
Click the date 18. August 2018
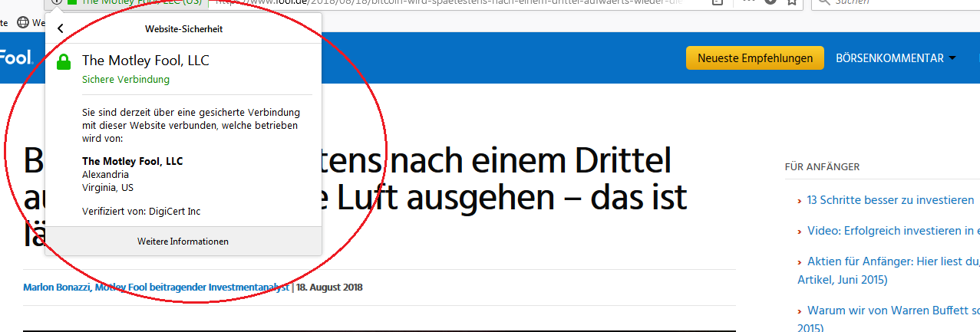point(330,288)
